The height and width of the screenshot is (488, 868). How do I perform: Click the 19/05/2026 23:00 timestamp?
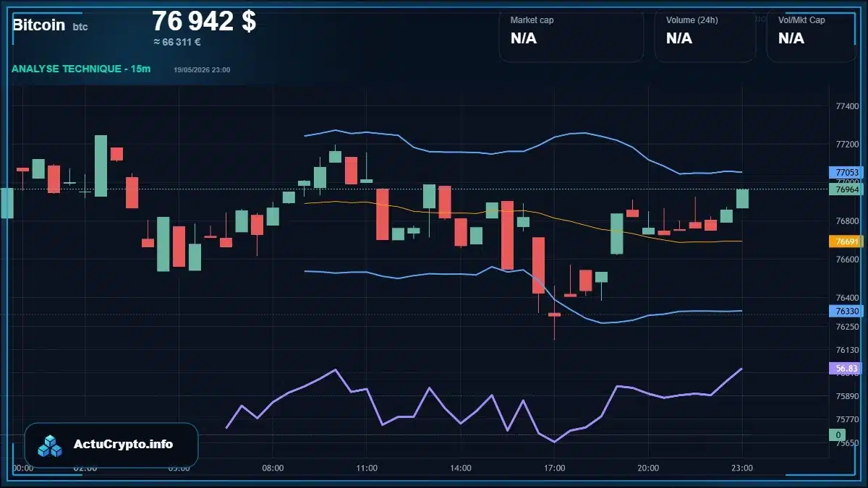202,70
